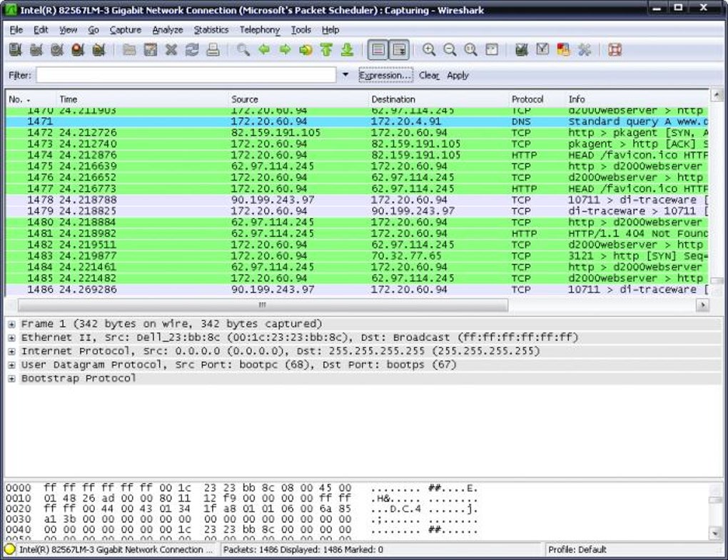Toggle packet list colorize button
This screenshot has width=728, height=560.
coord(378,50)
